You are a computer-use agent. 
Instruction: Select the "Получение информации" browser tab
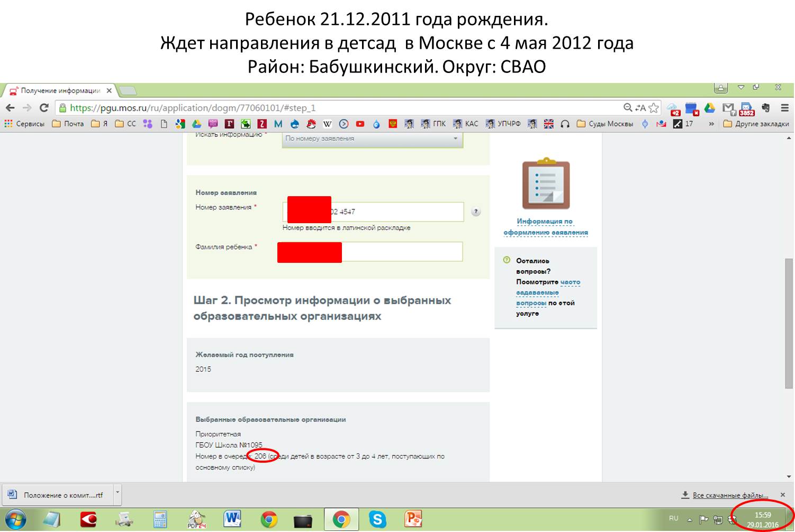point(61,90)
